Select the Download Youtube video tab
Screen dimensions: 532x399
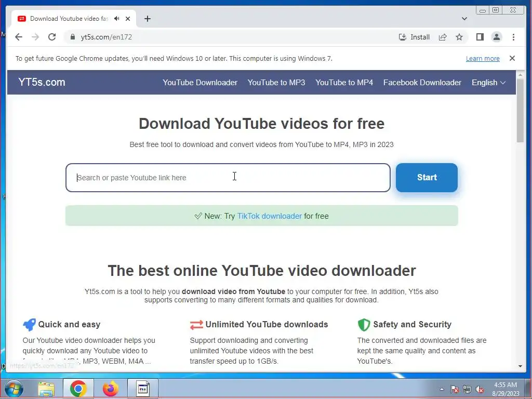pyautogui.click(x=74, y=19)
